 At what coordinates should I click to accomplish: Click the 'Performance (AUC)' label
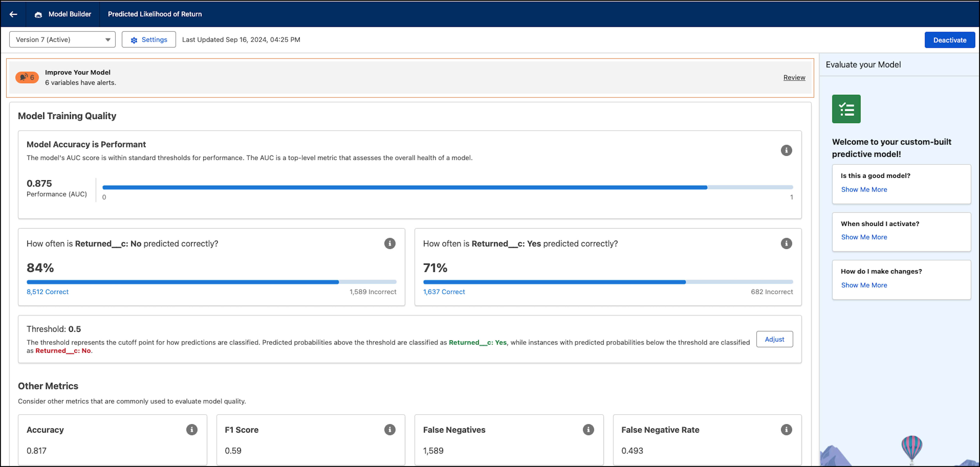tap(57, 194)
